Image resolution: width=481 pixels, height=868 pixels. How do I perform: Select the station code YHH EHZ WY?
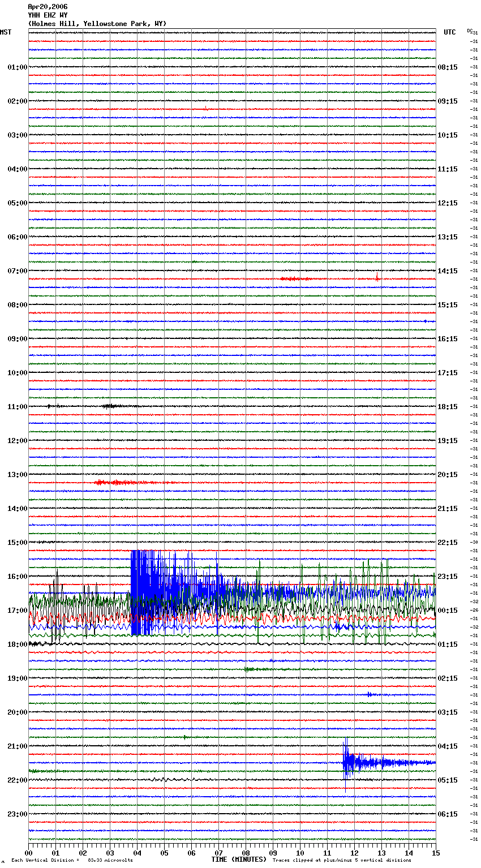[48, 15]
